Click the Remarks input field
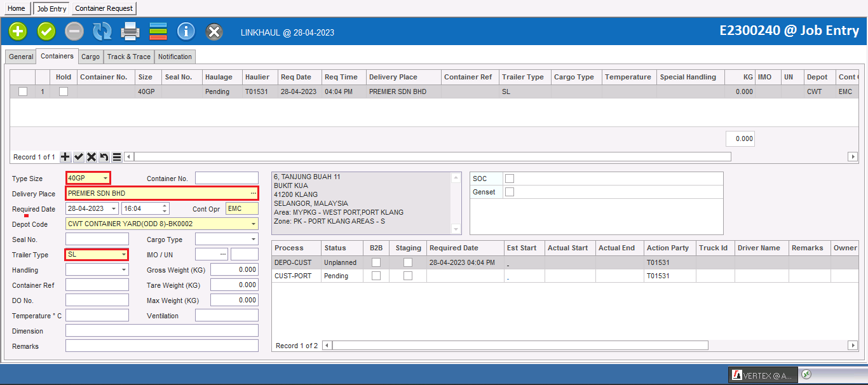 (x=162, y=346)
